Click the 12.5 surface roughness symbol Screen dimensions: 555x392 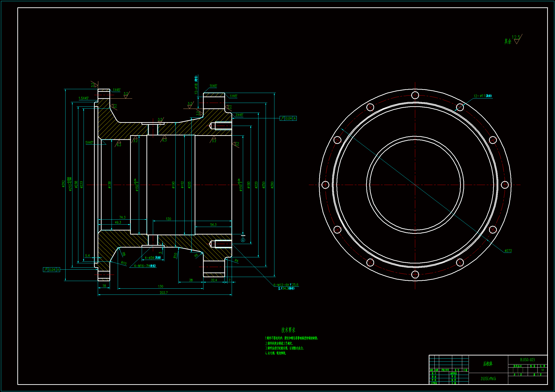point(517,40)
